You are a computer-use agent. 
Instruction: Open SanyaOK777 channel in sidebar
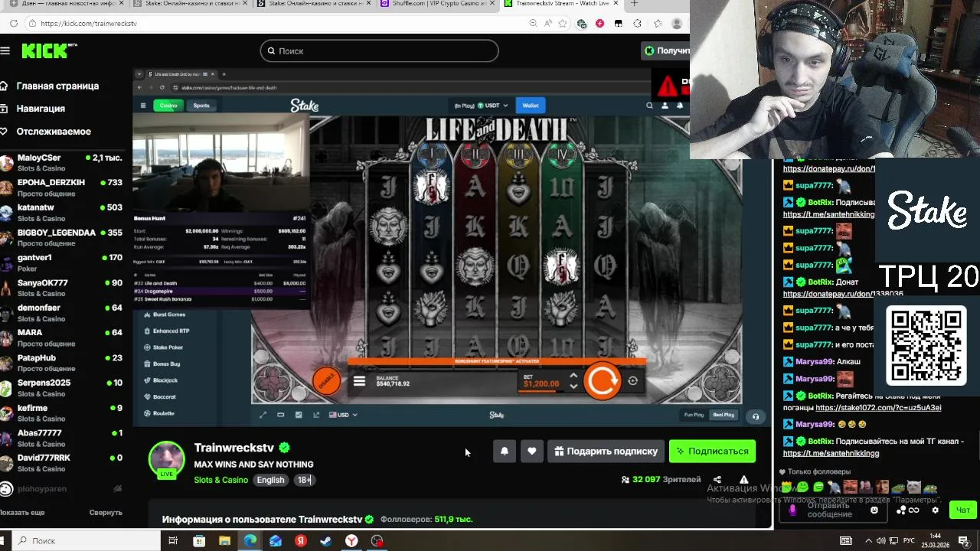click(61, 288)
